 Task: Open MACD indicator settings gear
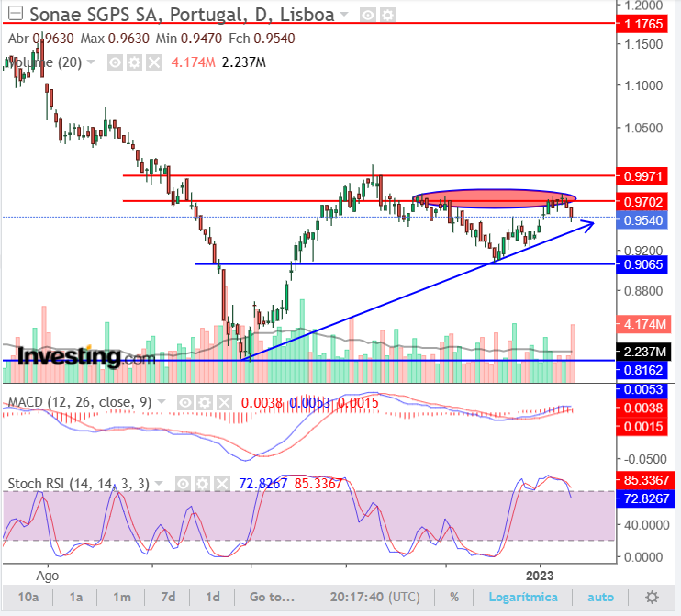click(x=205, y=403)
